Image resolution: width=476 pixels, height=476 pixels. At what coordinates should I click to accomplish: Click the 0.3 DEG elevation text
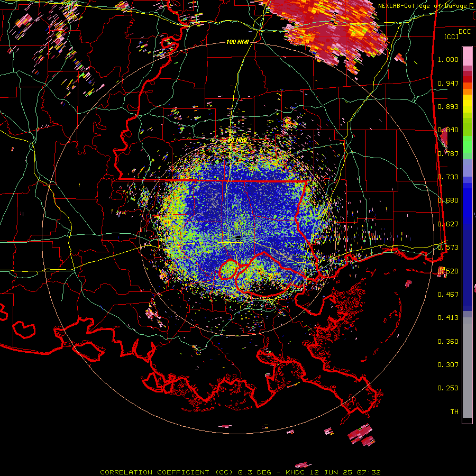(255, 472)
